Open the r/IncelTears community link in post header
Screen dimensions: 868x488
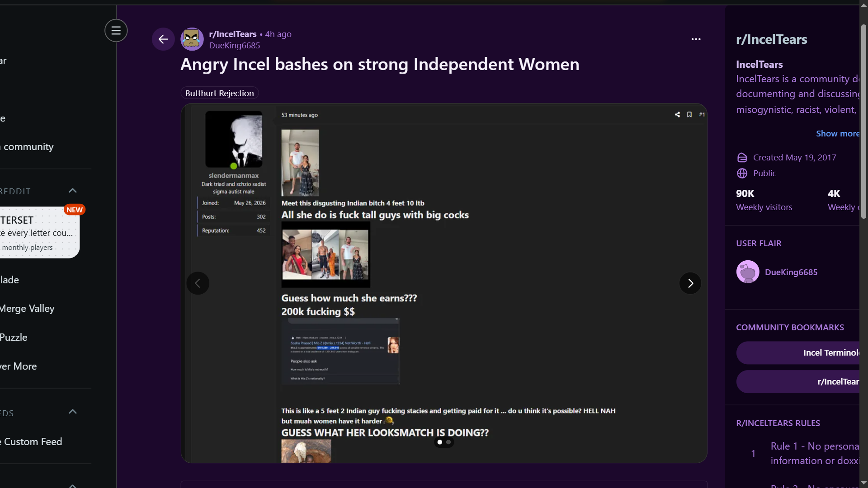pos(232,34)
